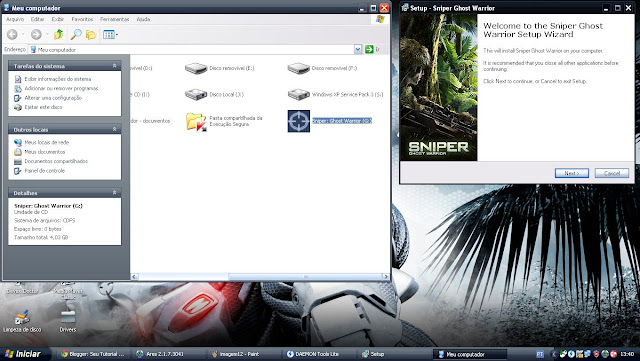640x361 pixels.
Task: Expand the address bar dropdown
Action: click(358, 49)
